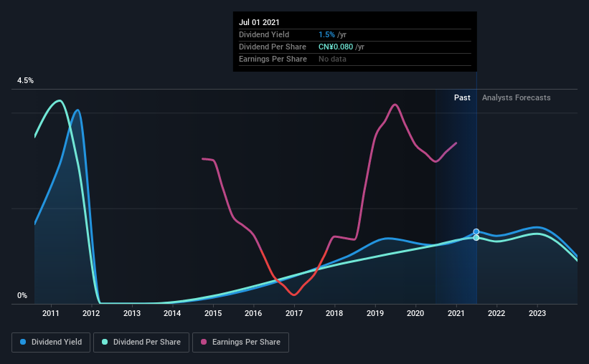Viewport: 589px width, 364px height.
Task: Click the 2020 x-axis label
Action: tap(415, 313)
